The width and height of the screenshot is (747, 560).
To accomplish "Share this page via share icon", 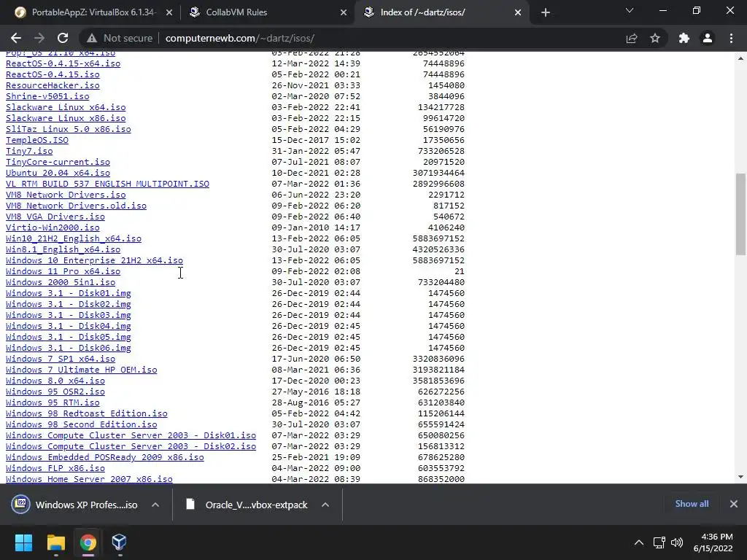I will pos(632,38).
